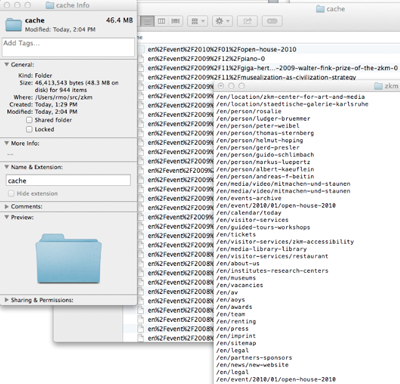
Task: Select file en%2Fevent%2F2010%2F01%2Fopen-house-2010
Action: [x=222, y=49]
